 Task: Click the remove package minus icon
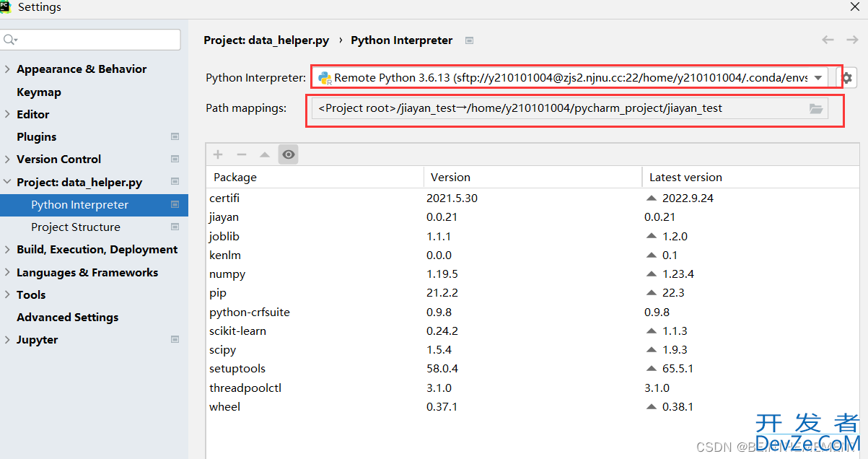[x=242, y=154]
